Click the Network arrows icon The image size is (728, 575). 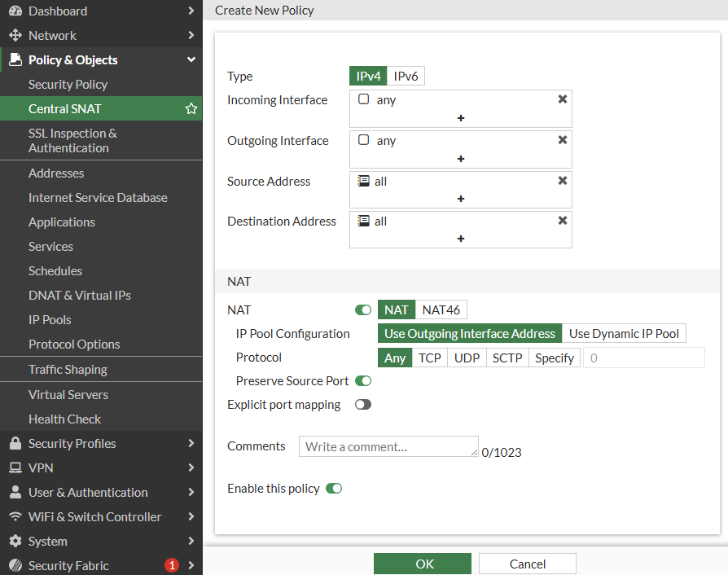pyautogui.click(x=15, y=35)
